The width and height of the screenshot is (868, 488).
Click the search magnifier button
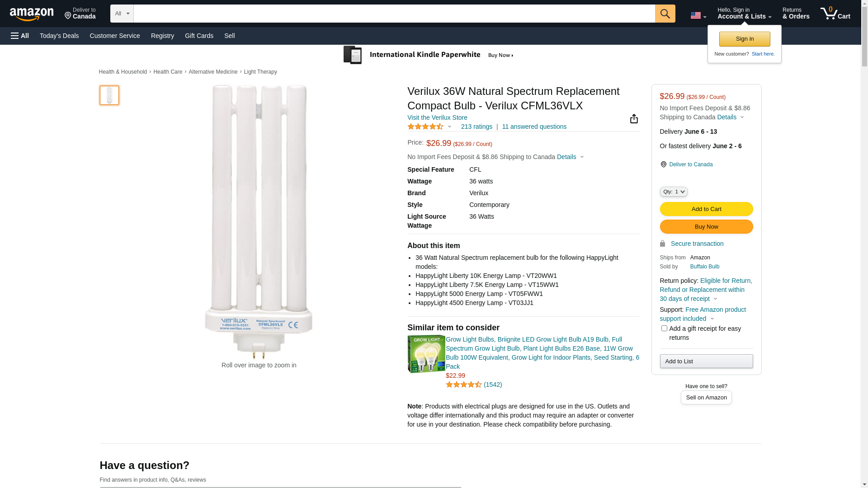(x=665, y=14)
